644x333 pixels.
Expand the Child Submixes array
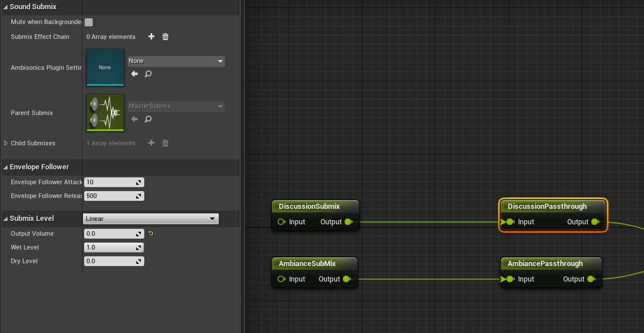click(6, 143)
